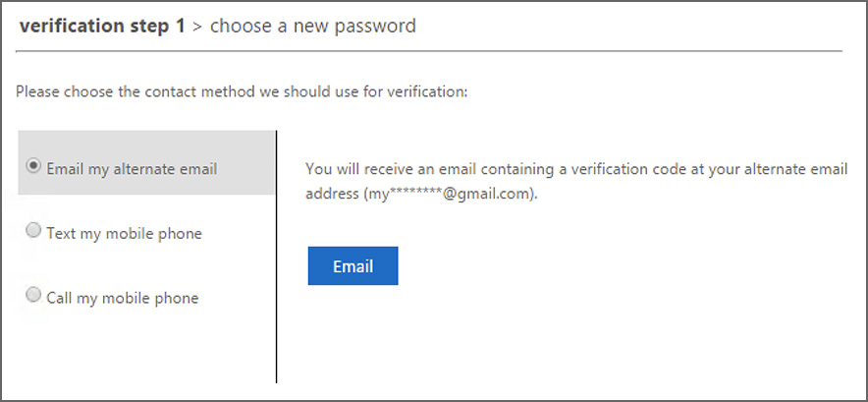
Task: Click the 'Email my alternate email' label text
Action: point(132,169)
